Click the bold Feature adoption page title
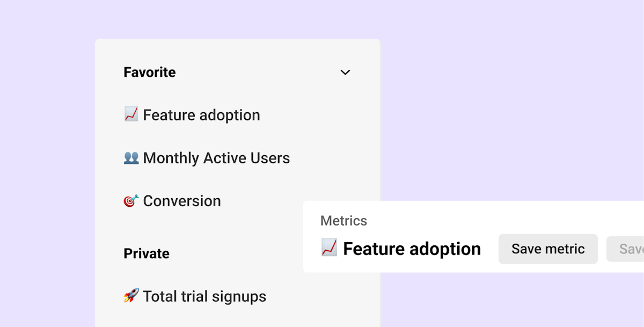 click(x=412, y=249)
